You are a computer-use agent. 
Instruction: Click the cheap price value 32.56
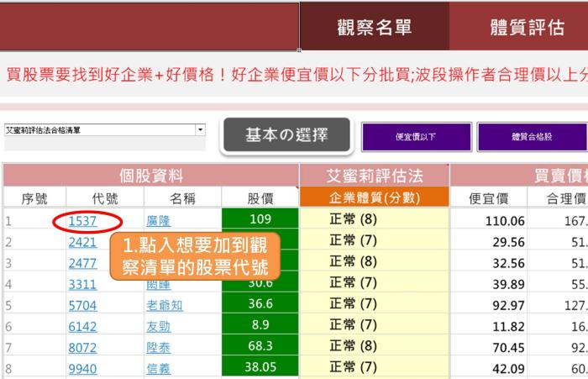pos(508,263)
